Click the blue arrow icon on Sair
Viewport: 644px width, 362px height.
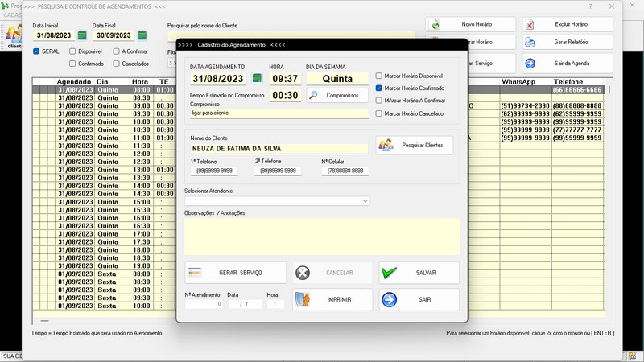pos(389,299)
